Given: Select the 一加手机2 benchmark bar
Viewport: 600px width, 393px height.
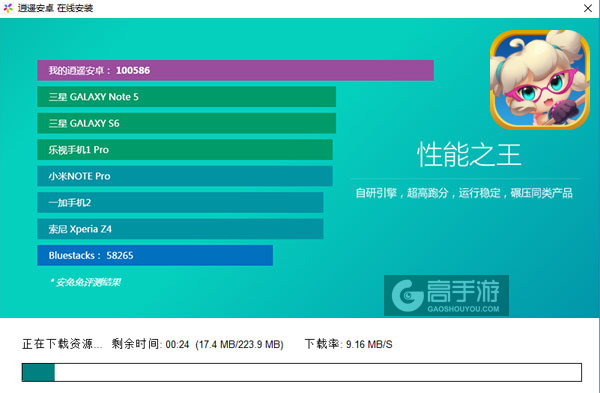Looking at the screenshot, I should [x=180, y=202].
